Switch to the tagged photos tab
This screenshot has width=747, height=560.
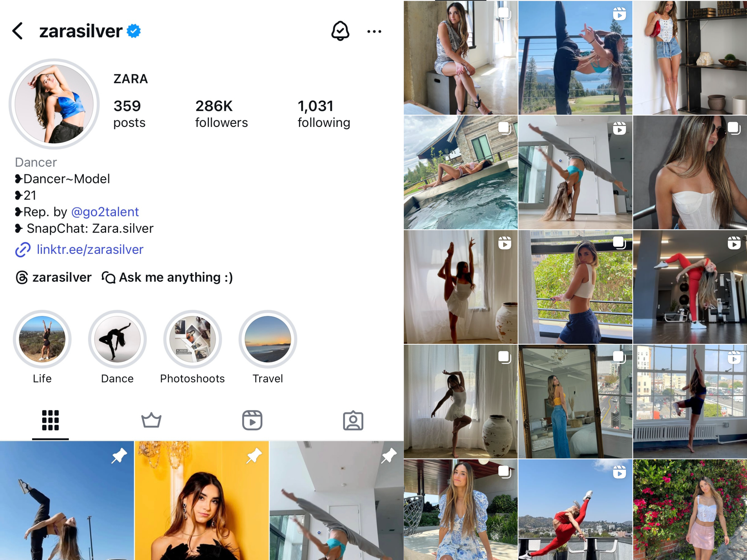coord(353,421)
